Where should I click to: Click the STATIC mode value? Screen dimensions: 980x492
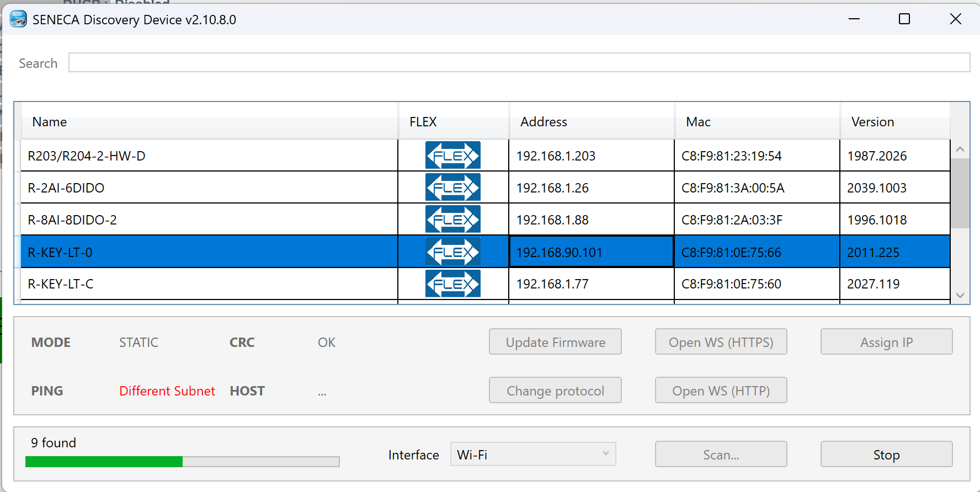(139, 342)
